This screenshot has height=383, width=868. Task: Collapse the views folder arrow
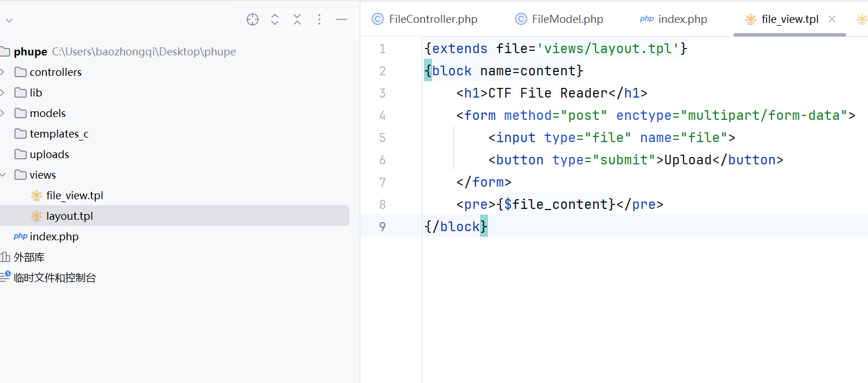(3, 175)
